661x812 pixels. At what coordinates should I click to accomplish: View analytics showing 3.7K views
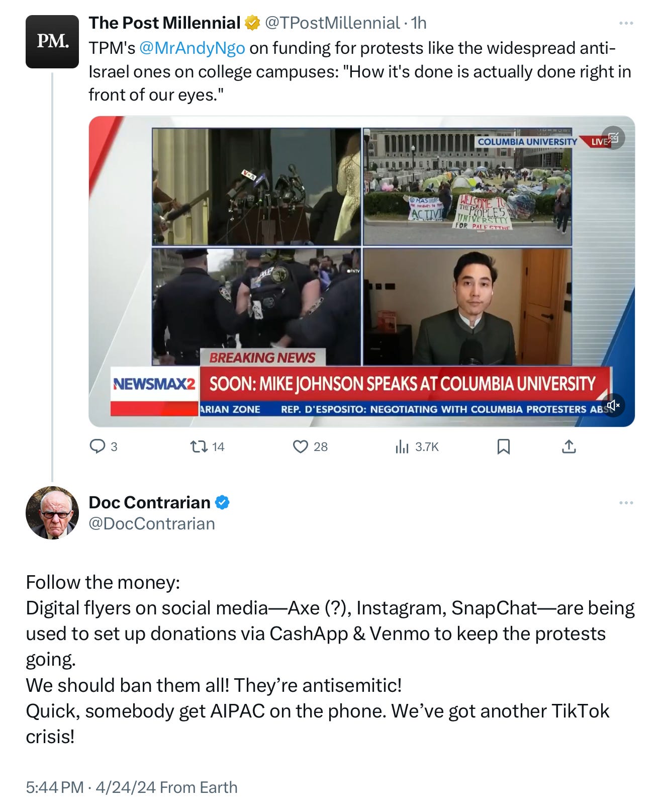tap(417, 446)
